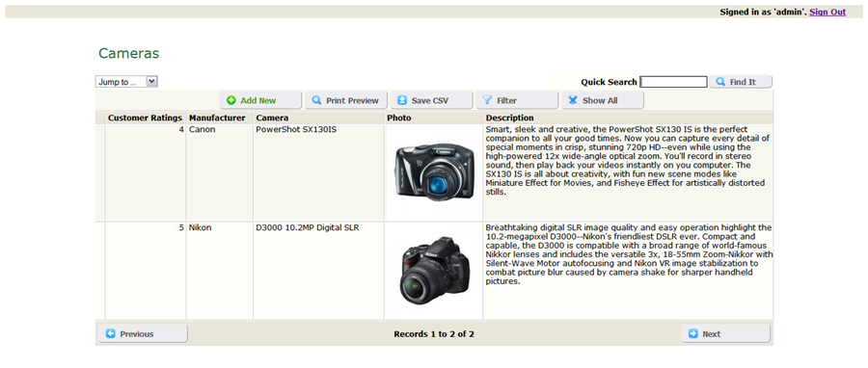Image resolution: width=868 pixels, height=368 pixels.
Task: Click the rating 4 cell for Canon
Action: tap(147, 172)
